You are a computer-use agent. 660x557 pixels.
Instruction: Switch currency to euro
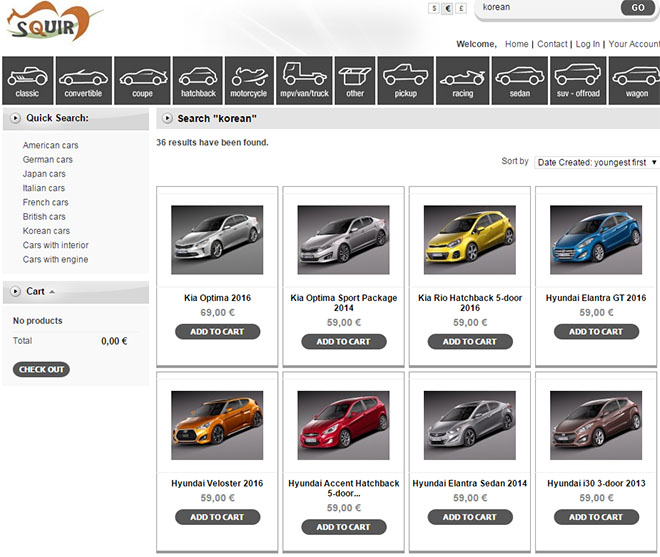pos(447,8)
